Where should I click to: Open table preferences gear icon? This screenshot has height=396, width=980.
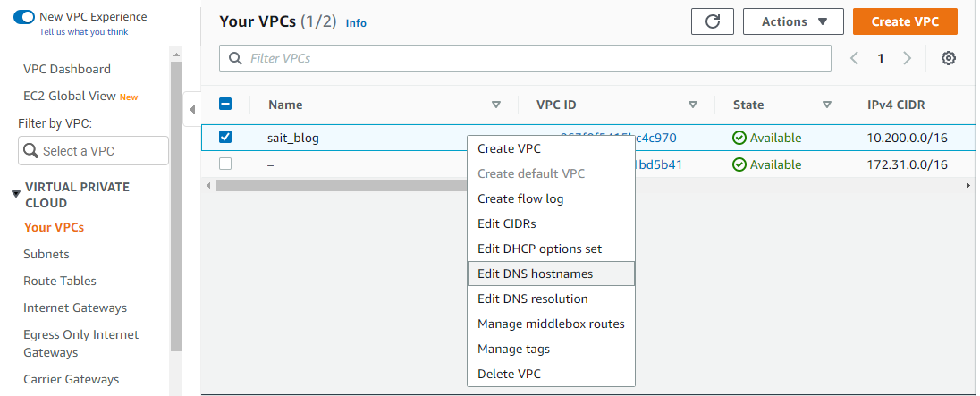949,58
